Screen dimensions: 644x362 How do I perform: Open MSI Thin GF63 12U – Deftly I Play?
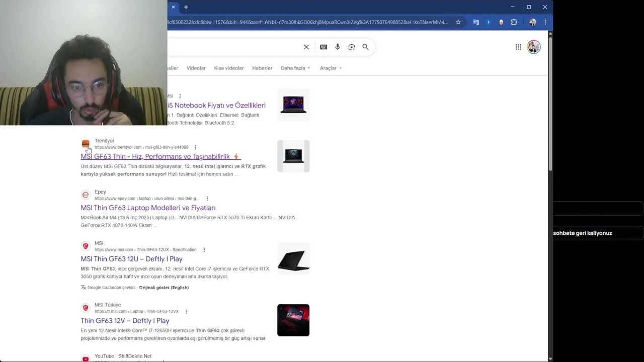click(131, 259)
